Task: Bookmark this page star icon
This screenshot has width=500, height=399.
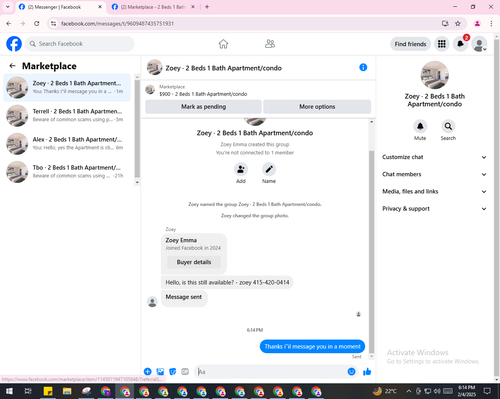Action: pyautogui.click(x=458, y=23)
